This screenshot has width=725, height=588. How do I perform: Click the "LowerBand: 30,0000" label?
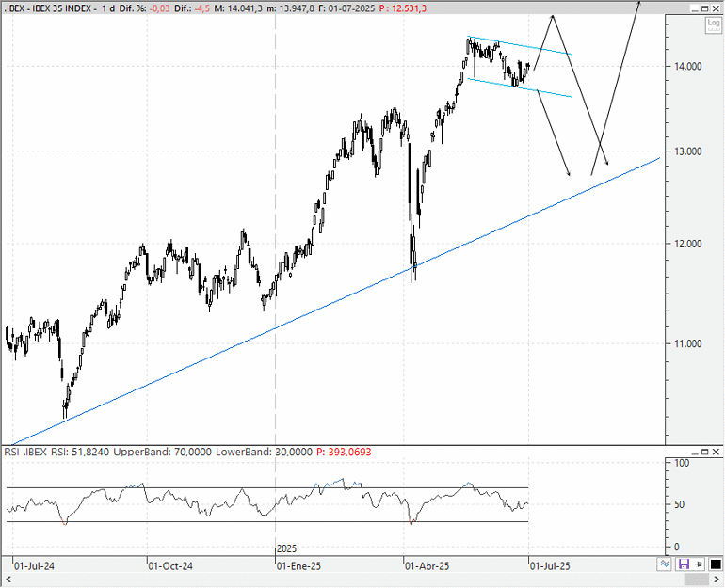pos(264,452)
